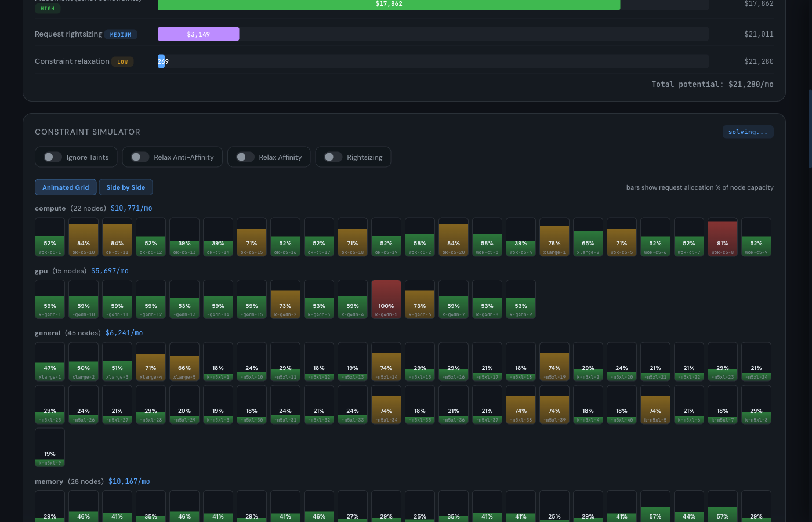
Task: Click the solving... status badge
Action: [x=748, y=132]
